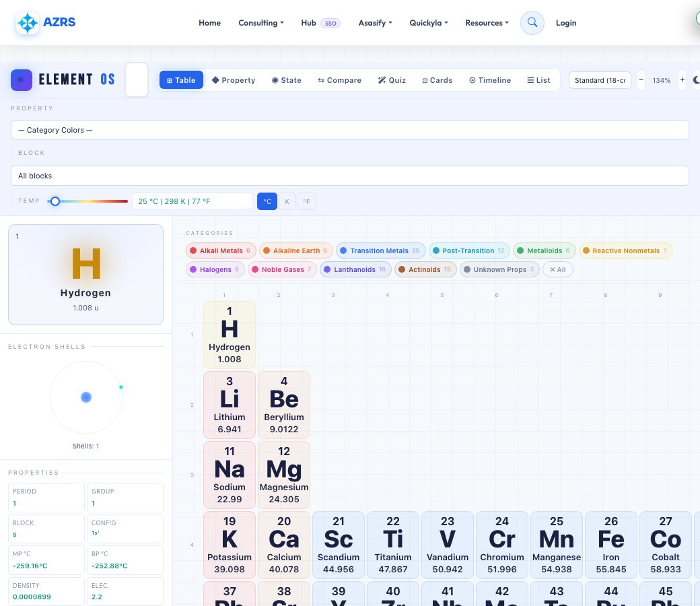Zoom in with the plus button
This screenshot has height=606, width=700.
[x=682, y=80]
